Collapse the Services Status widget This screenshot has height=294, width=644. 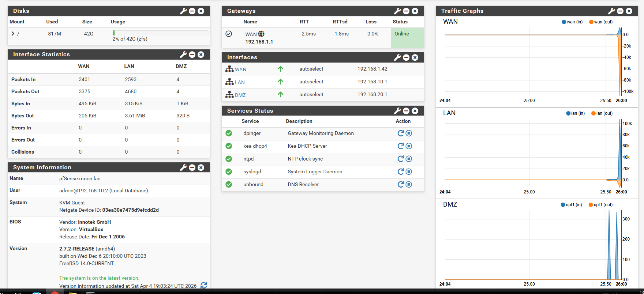(406, 111)
